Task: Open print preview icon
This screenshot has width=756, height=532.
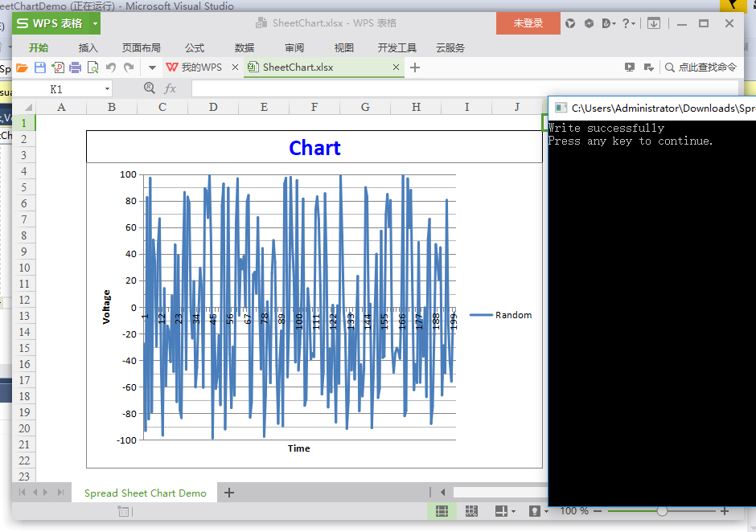Action: [93, 68]
